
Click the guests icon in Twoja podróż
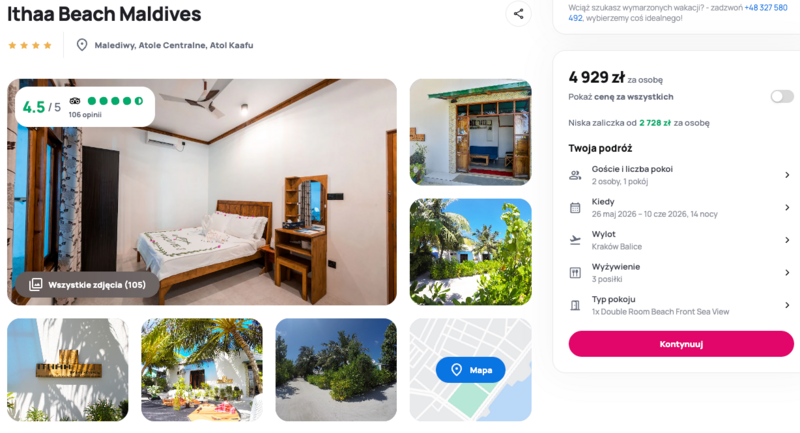(x=575, y=175)
